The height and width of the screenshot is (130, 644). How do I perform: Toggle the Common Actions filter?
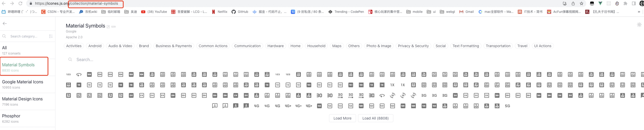pyautogui.click(x=213, y=46)
